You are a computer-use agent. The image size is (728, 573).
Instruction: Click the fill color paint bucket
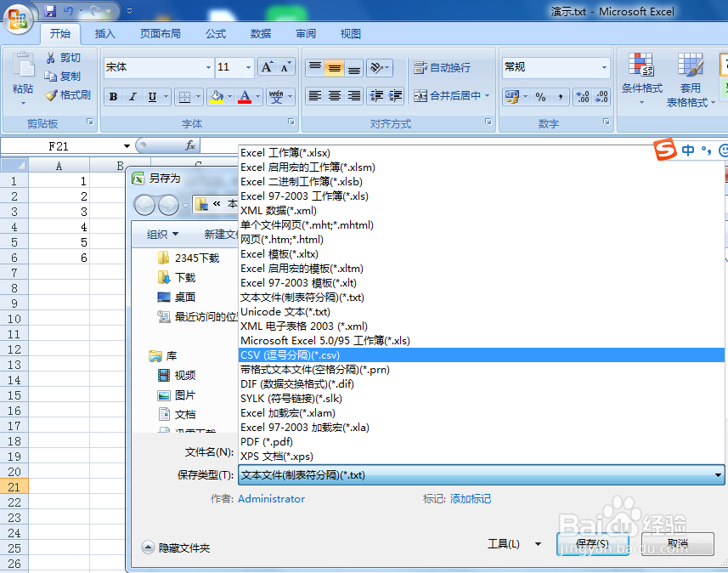coord(217,97)
